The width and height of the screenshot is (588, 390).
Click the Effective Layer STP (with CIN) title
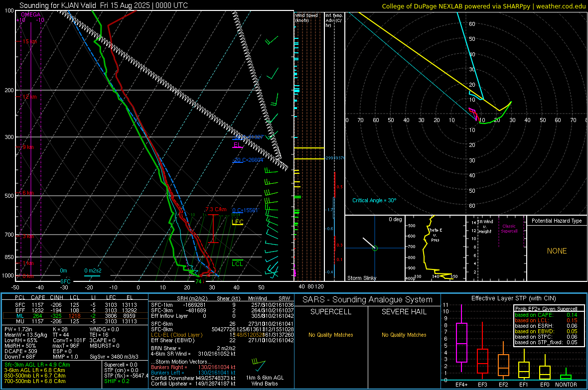point(513,298)
